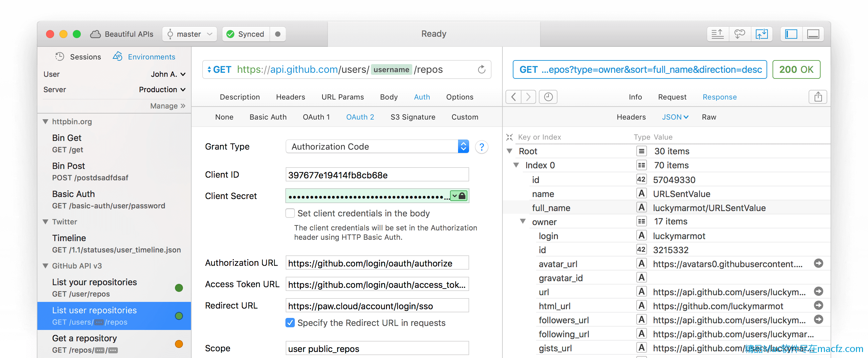Open avatar_url link with arrow icon

pyautogui.click(x=819, y=263)
